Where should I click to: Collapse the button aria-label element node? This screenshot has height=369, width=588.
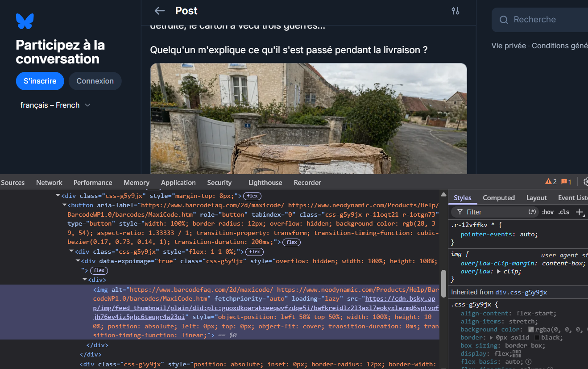pos(64,205)
